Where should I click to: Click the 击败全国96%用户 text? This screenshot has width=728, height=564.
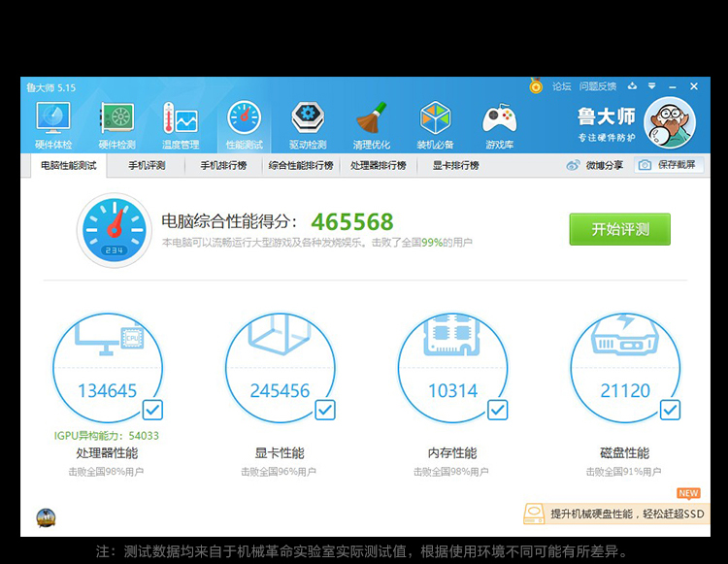pyautogui.click(x=279, y=472)
